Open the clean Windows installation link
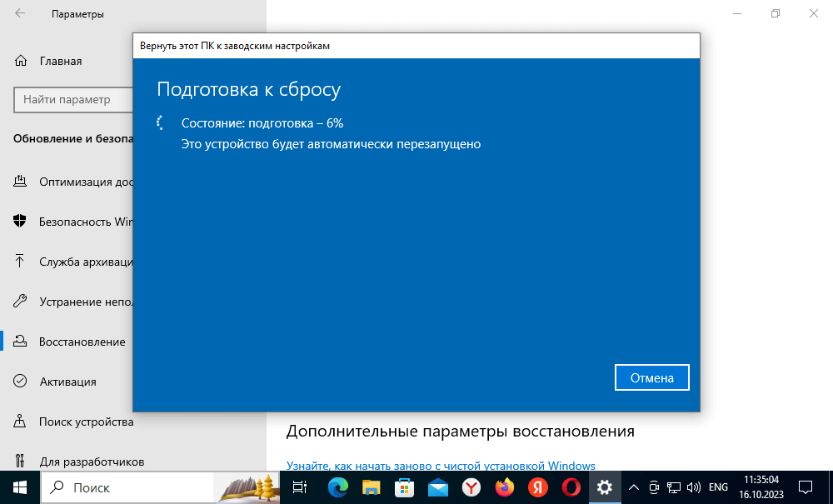Viewport: 833px width, 504px height. point(441,465)
